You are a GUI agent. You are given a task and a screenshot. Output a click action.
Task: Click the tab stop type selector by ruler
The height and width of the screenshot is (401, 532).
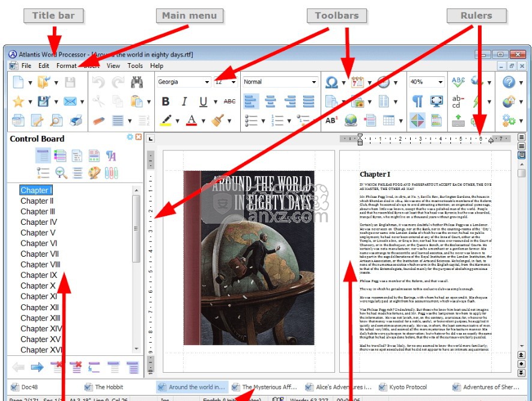point(150,138)
